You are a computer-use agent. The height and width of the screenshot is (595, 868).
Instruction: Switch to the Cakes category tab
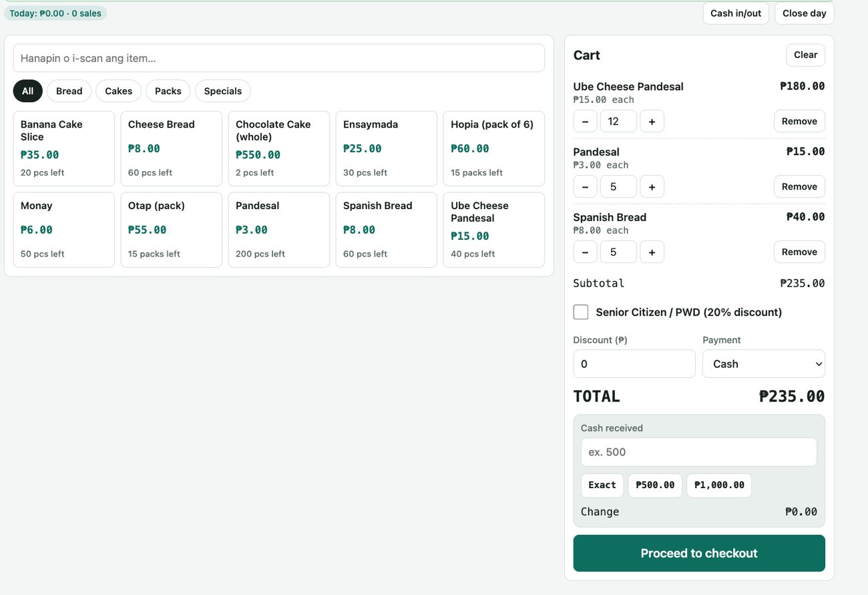click(x=119, y=91)
